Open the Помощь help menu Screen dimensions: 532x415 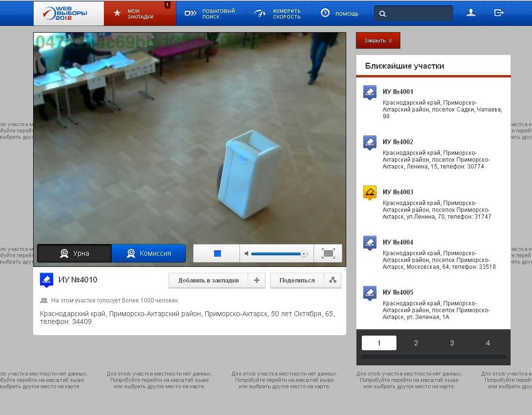pos(341,13)
